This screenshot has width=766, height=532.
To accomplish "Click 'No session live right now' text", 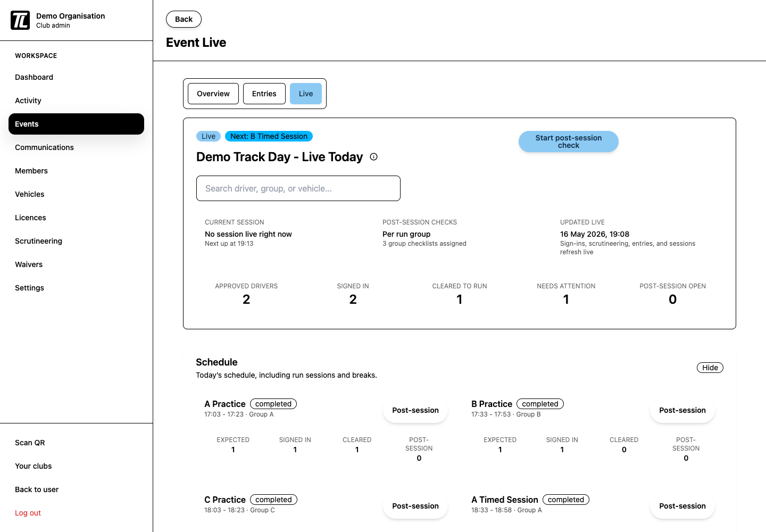I will click(248, 234).
